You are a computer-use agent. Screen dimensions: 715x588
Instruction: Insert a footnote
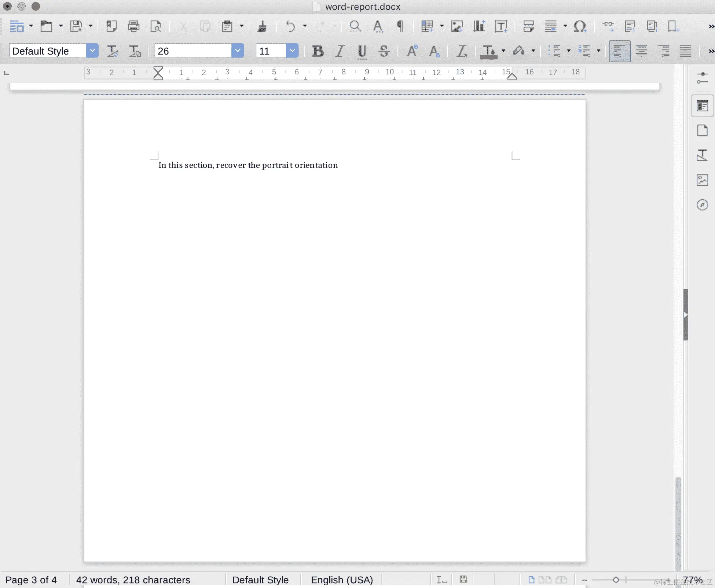tap(630, 26)
